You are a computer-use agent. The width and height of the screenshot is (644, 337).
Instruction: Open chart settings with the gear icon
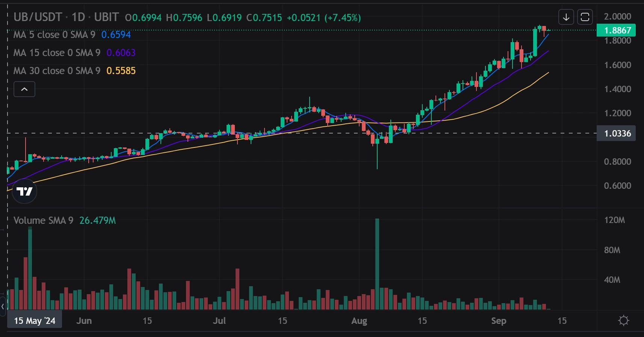tap(623, 320)
